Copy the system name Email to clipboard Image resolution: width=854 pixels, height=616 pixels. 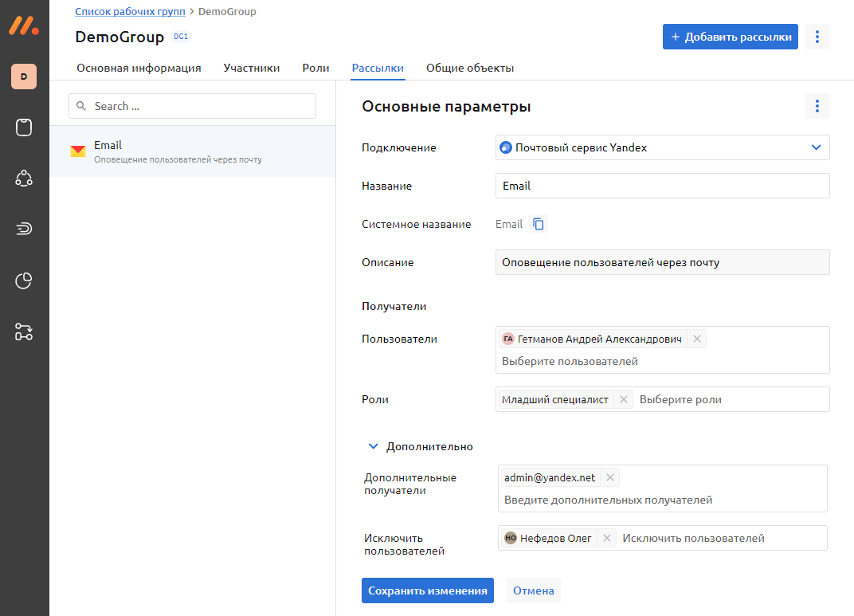539,224
